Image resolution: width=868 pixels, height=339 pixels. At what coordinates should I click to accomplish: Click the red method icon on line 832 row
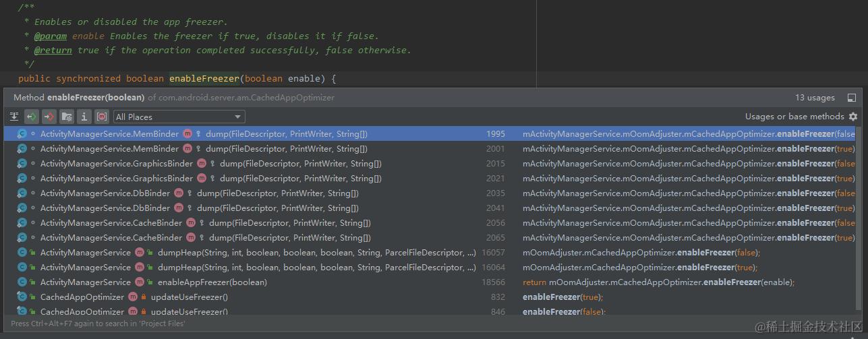(133, 297)
